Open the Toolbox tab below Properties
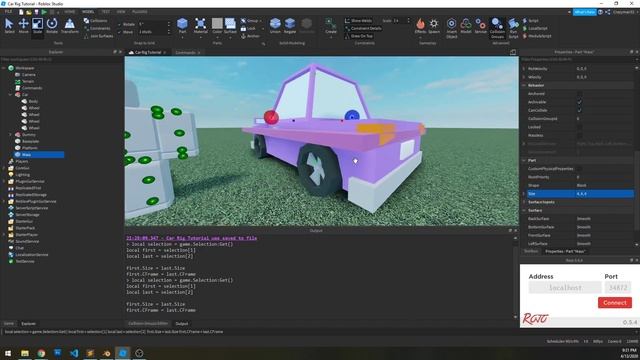 click(x=531, y=251)
